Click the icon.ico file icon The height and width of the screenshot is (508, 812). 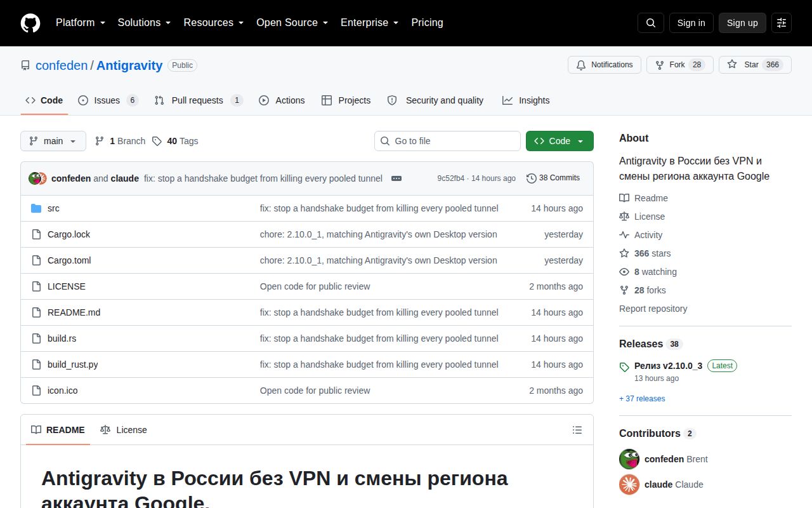click(x=36, y=391)
